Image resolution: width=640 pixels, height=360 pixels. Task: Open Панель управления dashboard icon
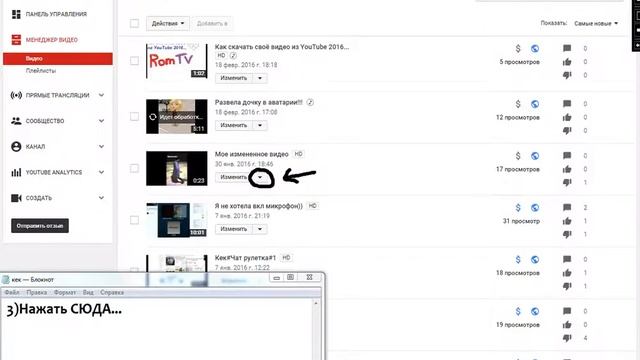16,14
